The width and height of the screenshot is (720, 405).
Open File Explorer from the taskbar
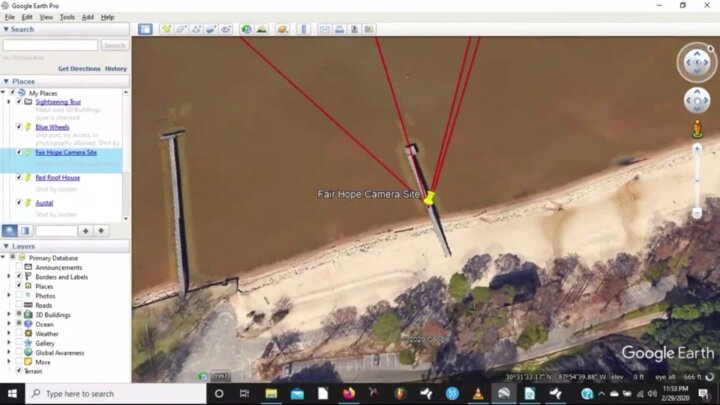tap(271, 394)
